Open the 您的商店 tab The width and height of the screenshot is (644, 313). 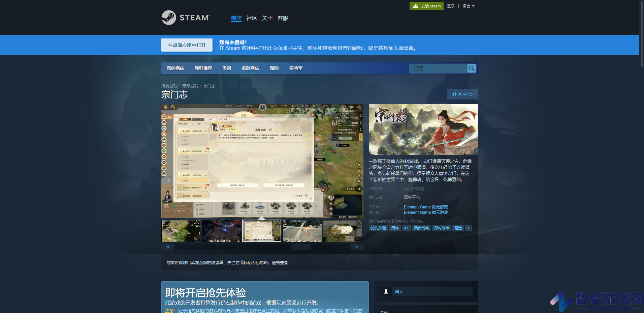[x=175, y=68]
